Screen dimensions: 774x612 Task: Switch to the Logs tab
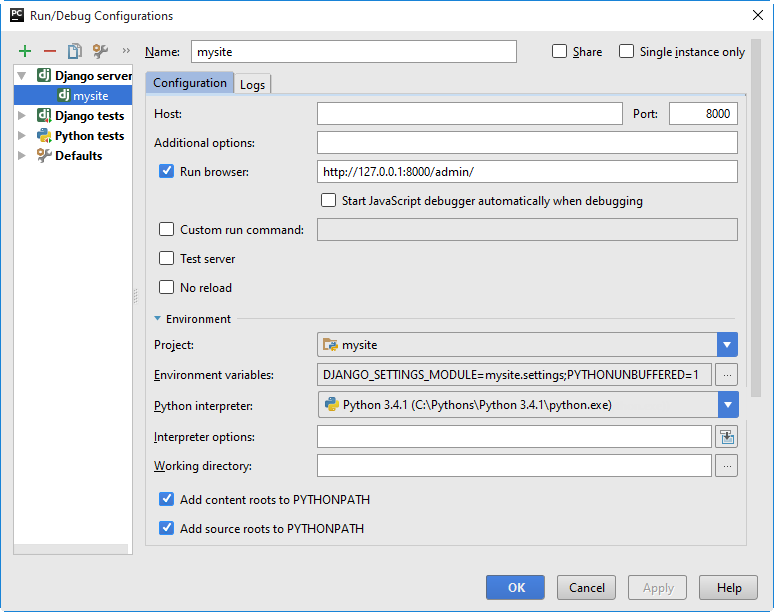coord(252,84)
